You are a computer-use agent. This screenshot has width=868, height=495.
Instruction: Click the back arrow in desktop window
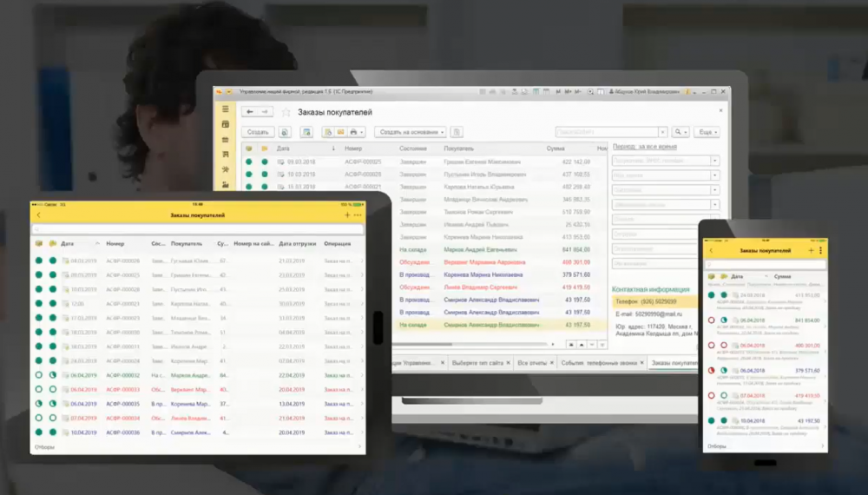pyautogui.click(x=250, y=112)
